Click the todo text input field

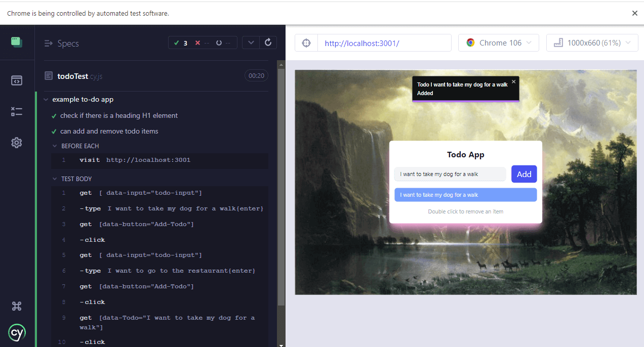(x=450, y=174)
